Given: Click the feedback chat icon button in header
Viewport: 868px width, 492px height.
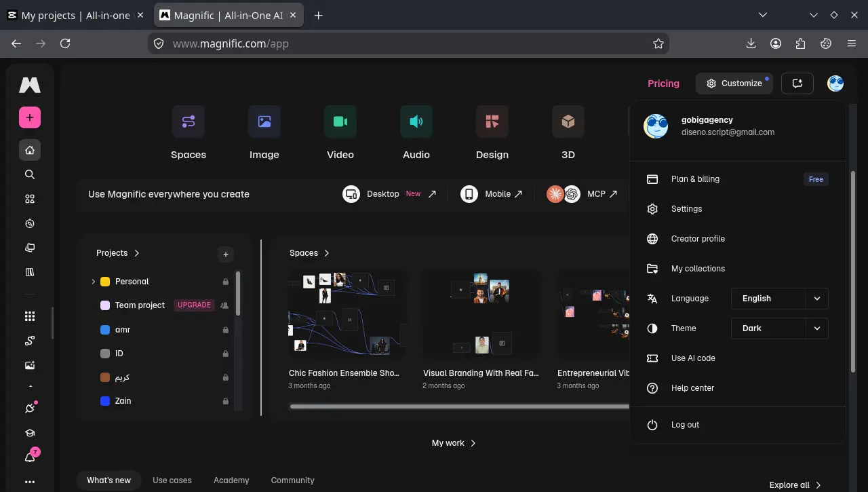Looking at the screenshot, I should coord(797,83).
